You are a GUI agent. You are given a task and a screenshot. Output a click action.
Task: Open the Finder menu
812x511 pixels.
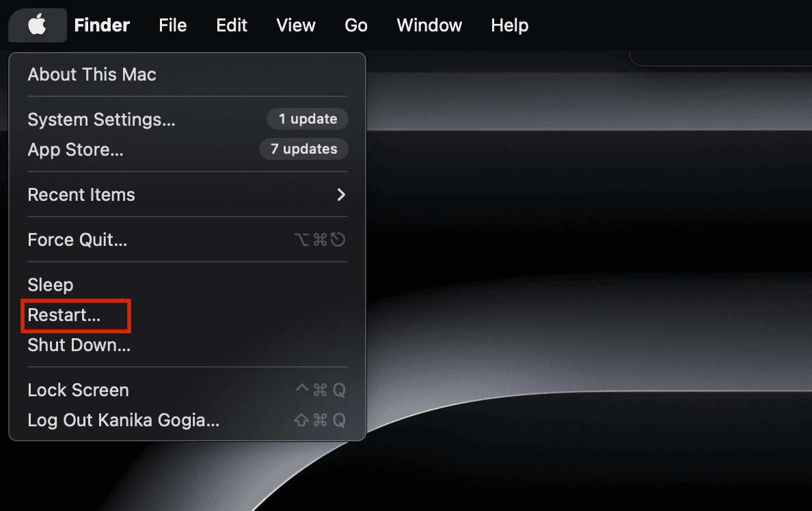click(102, 25)
